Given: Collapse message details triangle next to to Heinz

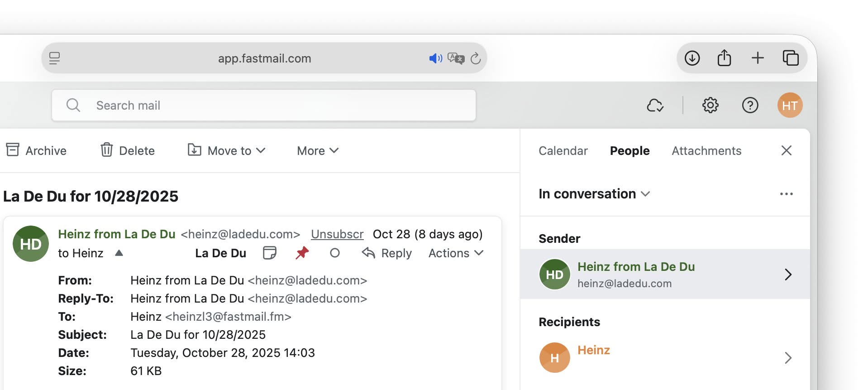Looking at the screenshot, I should pos(119,253).
